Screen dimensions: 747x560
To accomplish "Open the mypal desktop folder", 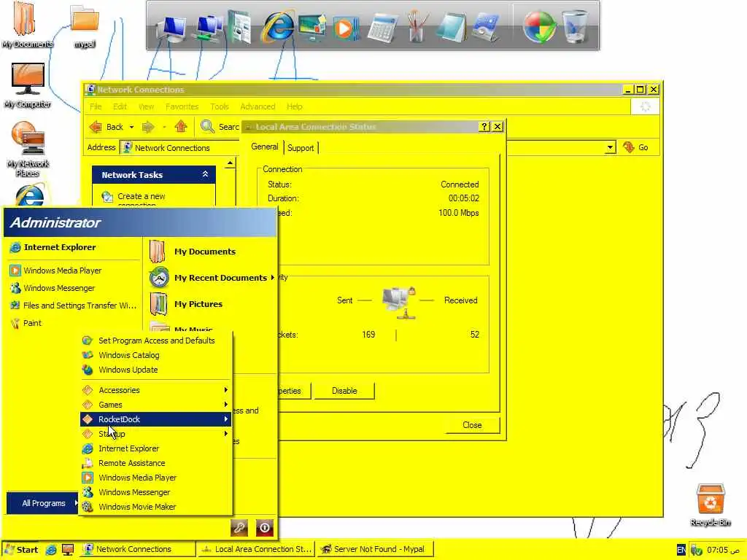I will (x=85, y=26).
